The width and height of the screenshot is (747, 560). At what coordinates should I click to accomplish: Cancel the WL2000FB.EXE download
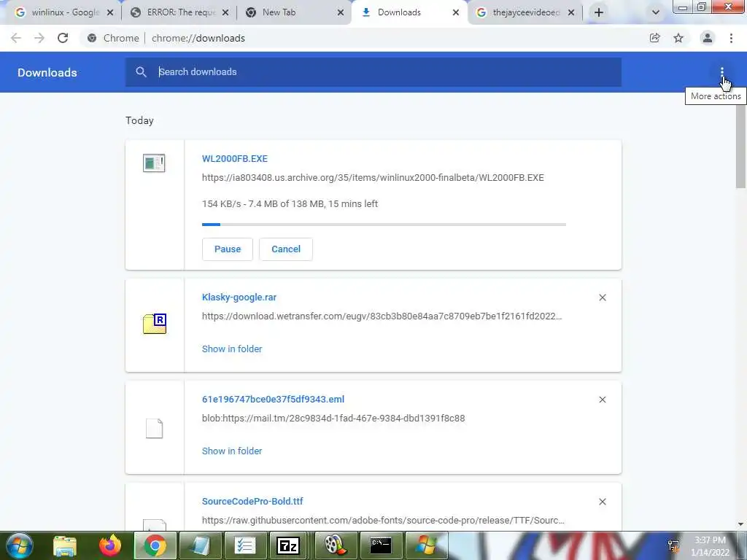click(286, 249)
